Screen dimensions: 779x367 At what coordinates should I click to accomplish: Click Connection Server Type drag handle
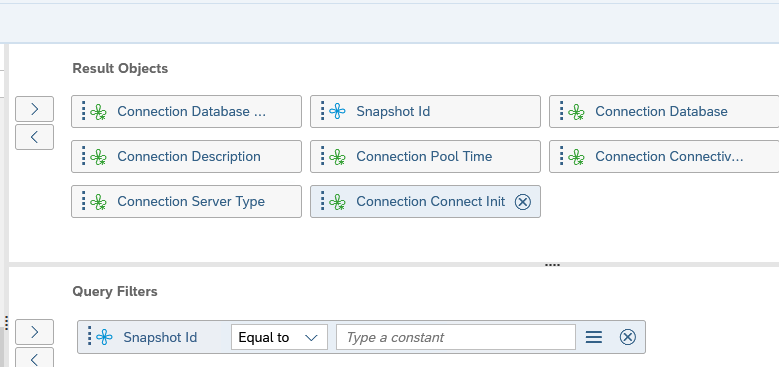click(83, 201)
